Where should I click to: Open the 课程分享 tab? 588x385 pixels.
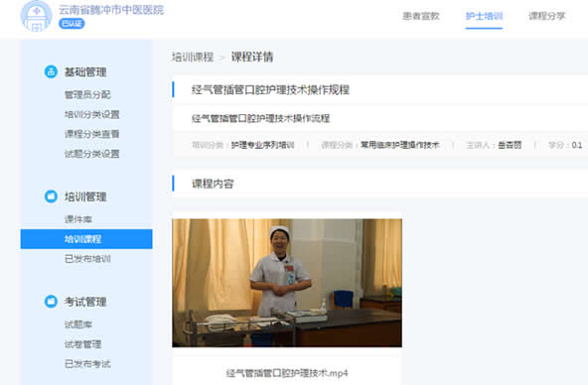click(546, 16)
